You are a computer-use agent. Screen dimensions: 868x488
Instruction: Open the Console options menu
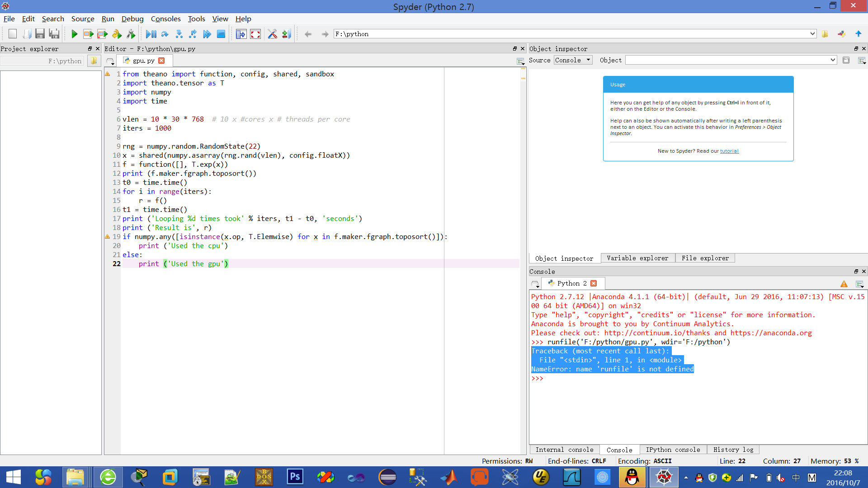tap(859, 284)
